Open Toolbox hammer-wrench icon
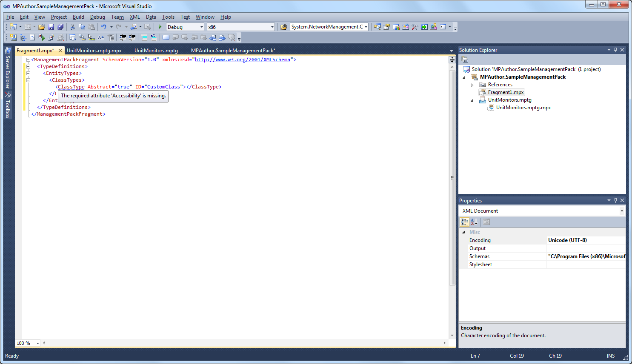Viewport: 632px width, 364px height. (x=415, y=27)
